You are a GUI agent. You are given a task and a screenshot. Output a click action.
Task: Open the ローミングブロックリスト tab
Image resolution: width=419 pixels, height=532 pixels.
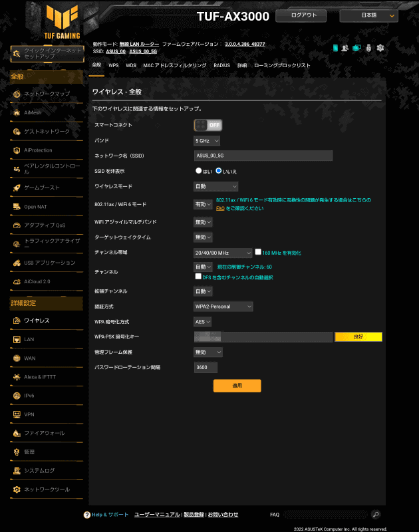[282, 65]
